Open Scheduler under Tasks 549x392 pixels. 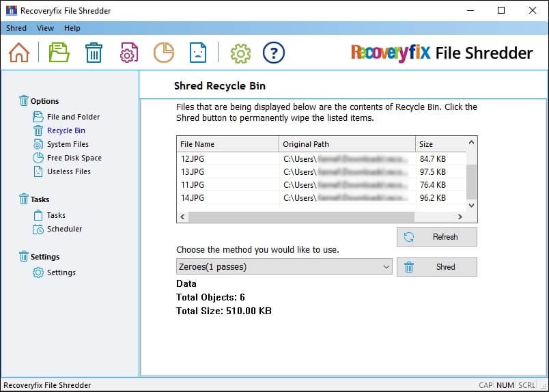(64, 229)
